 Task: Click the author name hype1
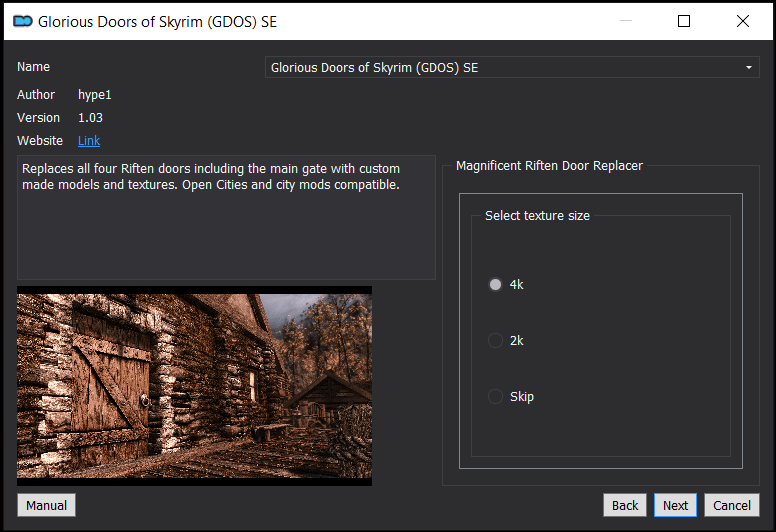tap(95, 95)
